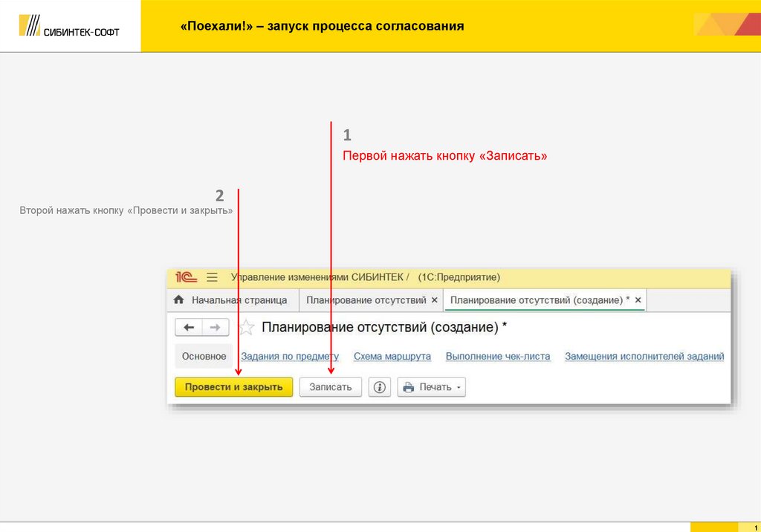
Task: Open the hamburger main menu
Action: pyautogui.click(x=212, y=277)
